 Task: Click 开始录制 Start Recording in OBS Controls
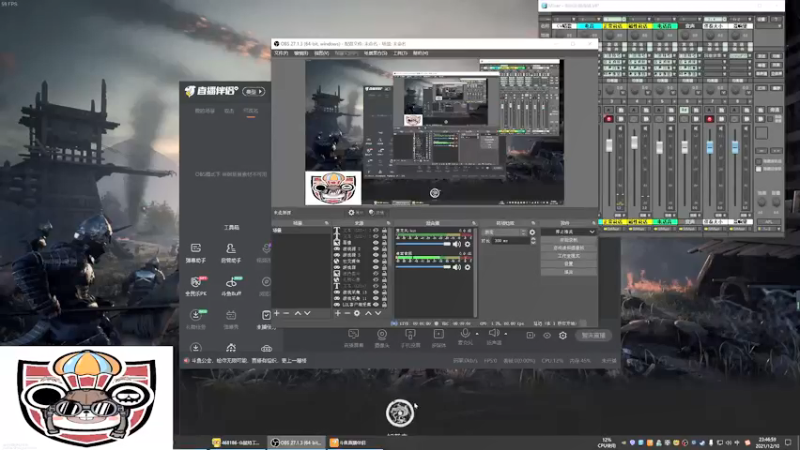568,240
